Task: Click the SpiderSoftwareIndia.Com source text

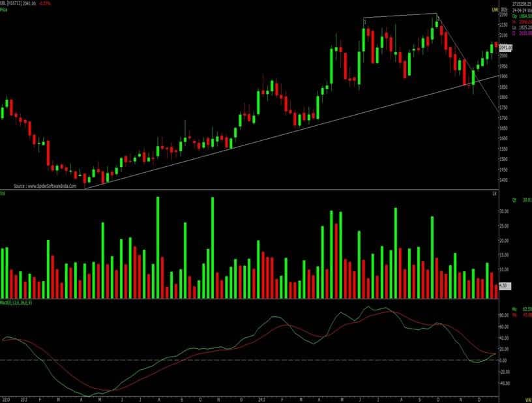Action: [x=50, y=186]
